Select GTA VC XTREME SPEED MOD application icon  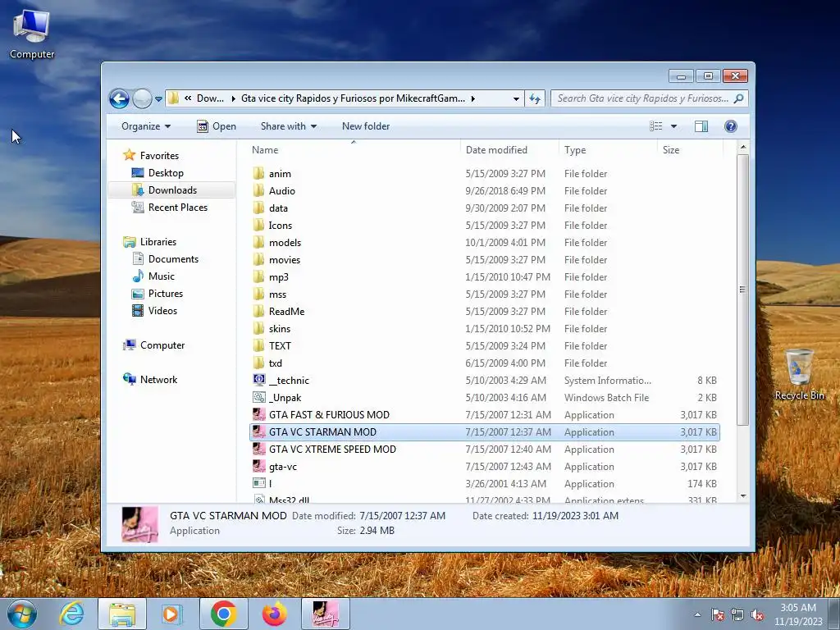pos(259,449)
